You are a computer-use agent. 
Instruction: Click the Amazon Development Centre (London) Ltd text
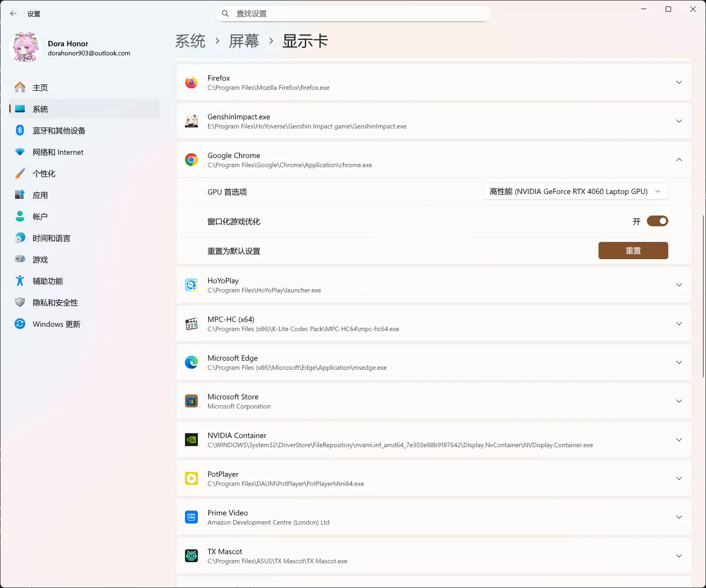(268, 522)
